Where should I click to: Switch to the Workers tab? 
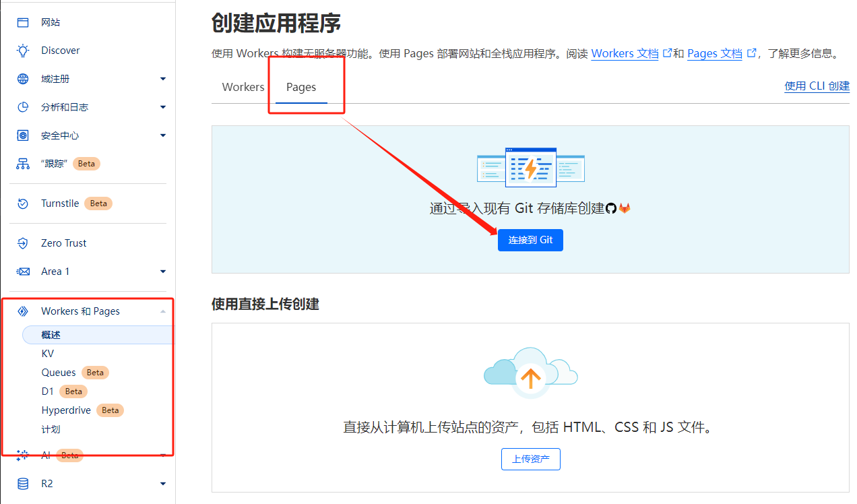(x=243, y=87)
